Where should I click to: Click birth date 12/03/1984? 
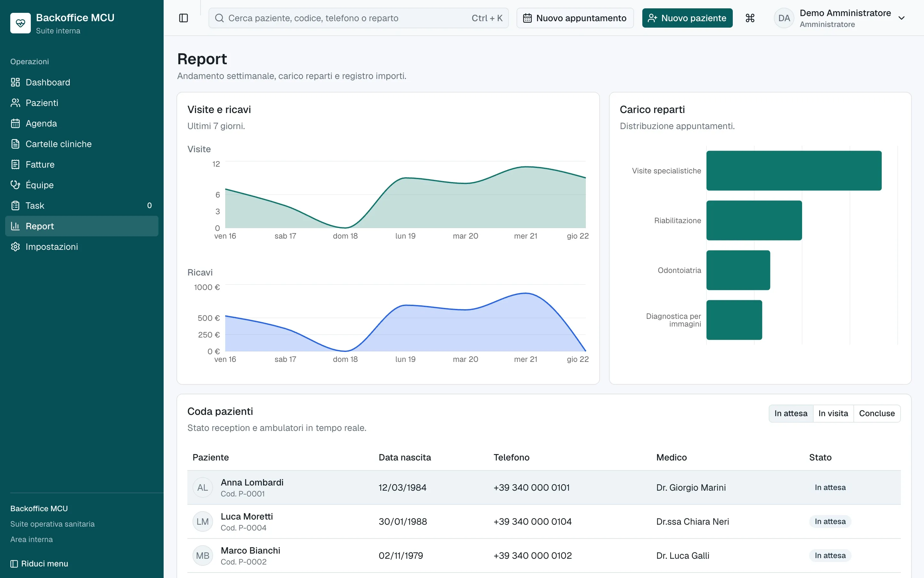[402, 487]
